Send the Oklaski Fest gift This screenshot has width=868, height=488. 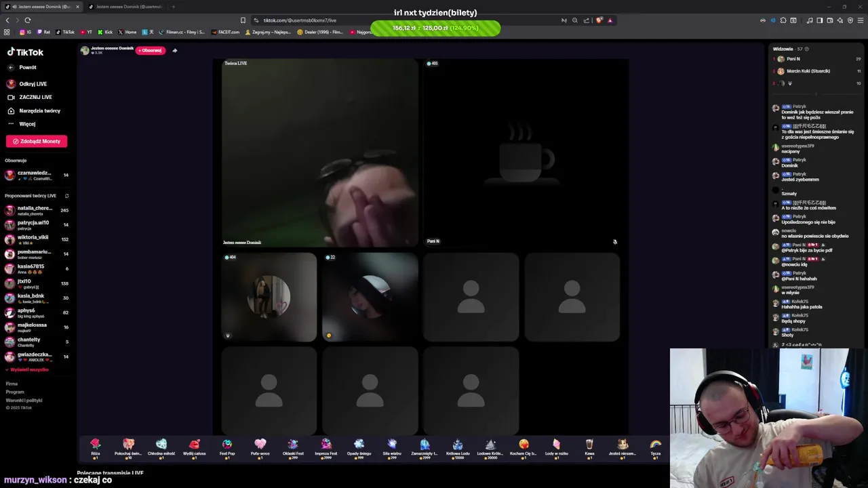293,448
